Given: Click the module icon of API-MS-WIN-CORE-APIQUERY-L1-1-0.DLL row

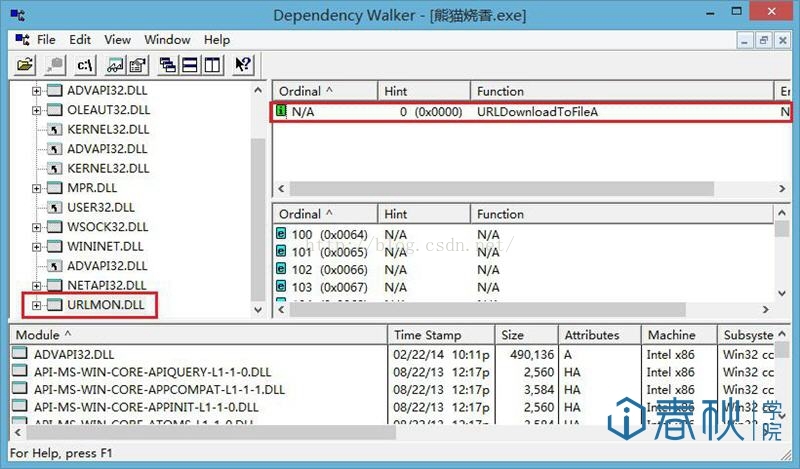Looking at the screenshot, I should click(x=19, y=371).
